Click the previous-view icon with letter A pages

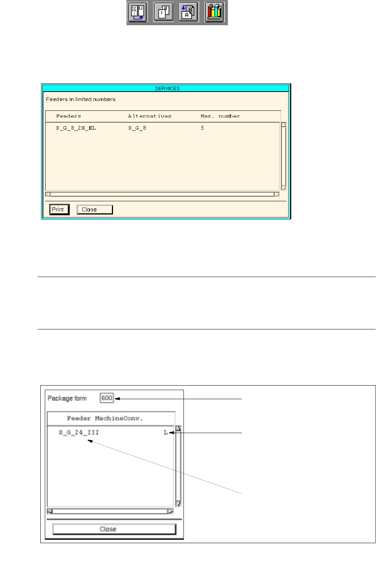[189, 12]
